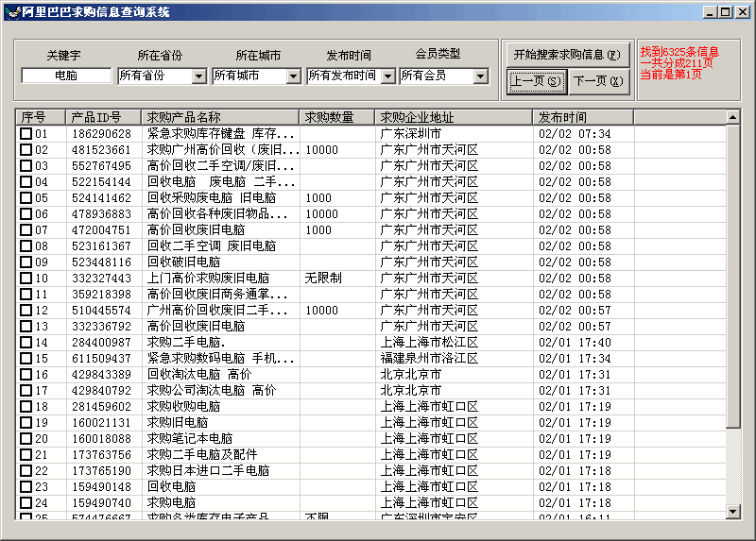
Task: Expand the 所有发布时间 dropdown
Action: [388, 76]
